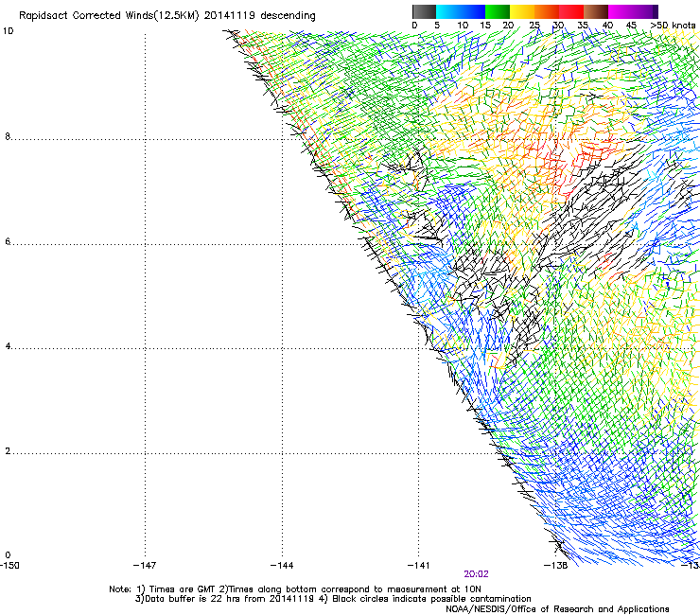
Task: Click the brown 35-40 knots color band
Action: coord(596,11)
